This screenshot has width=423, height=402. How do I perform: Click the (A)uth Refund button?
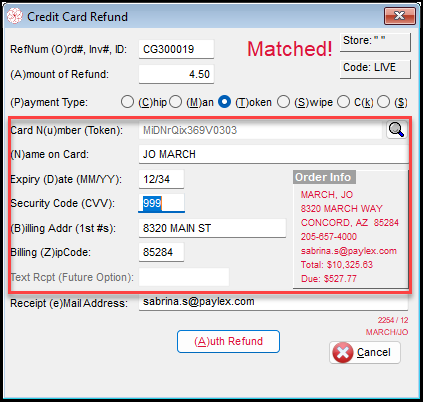[228, 341]
